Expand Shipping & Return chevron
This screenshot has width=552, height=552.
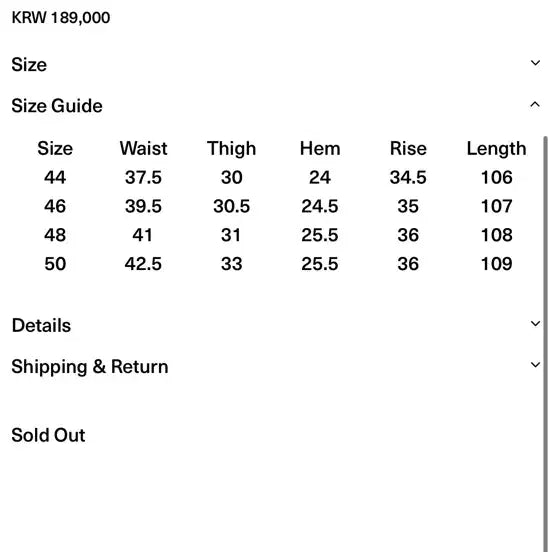pos(535,365)
